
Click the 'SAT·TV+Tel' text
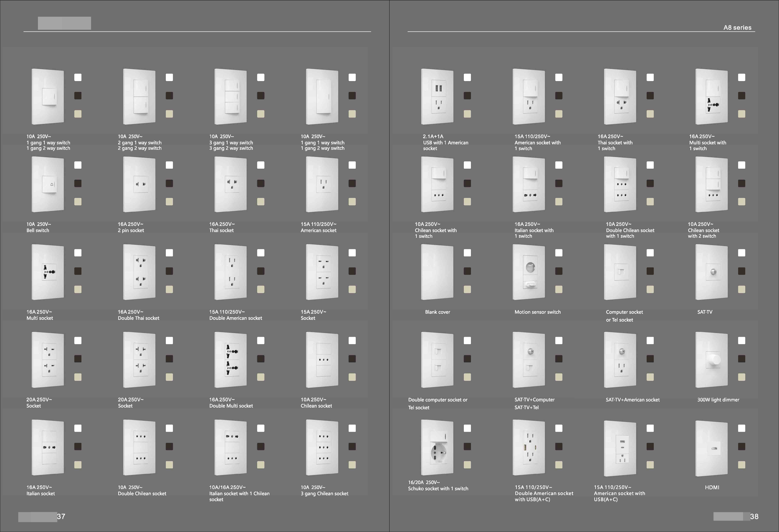point(527,407)
